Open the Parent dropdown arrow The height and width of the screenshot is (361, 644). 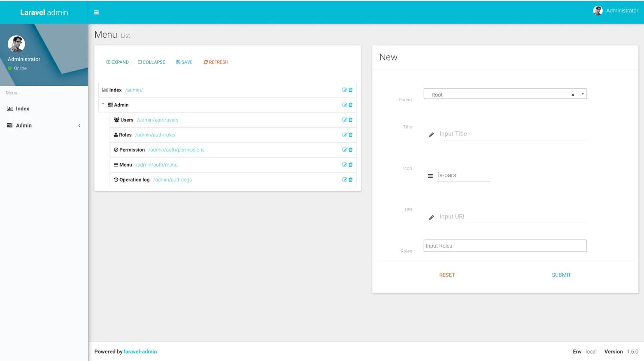[x=583, y=94]
